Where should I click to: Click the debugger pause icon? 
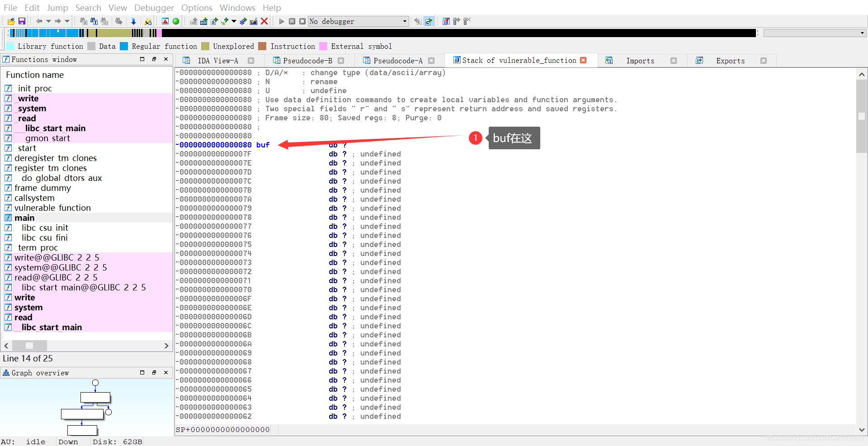tap(292, 21)
